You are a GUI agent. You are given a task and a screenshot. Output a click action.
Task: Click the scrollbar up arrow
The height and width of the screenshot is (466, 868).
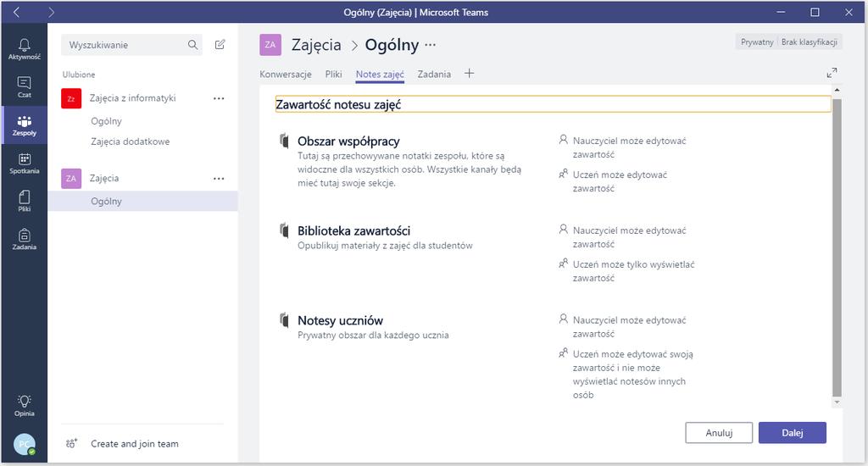(x=837, y=90)
